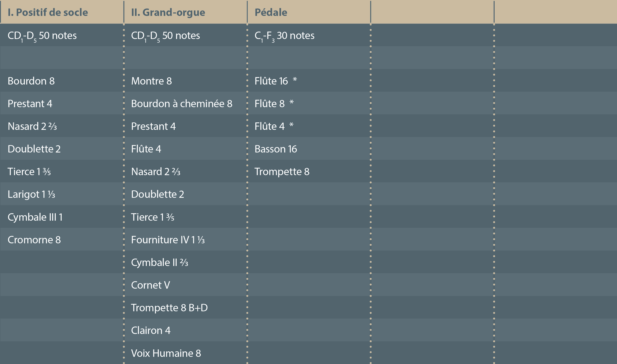Select the Trompette 8 B+D stop
The image size is (617, 364).
169,308
